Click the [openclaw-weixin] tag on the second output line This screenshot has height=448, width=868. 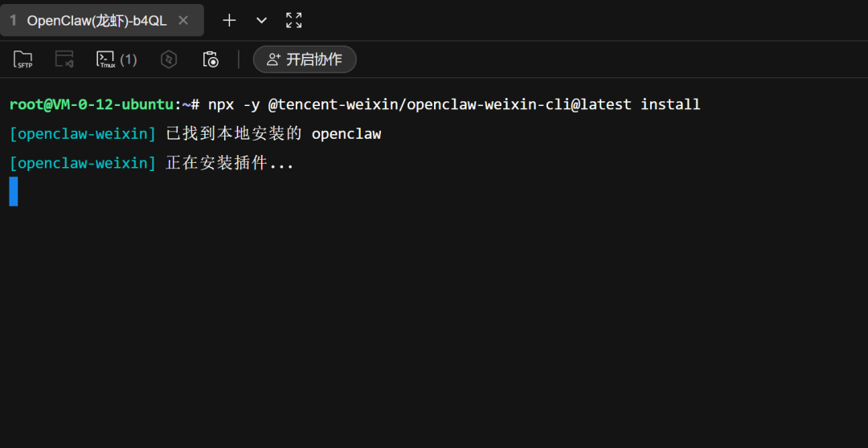click(83, 164)
